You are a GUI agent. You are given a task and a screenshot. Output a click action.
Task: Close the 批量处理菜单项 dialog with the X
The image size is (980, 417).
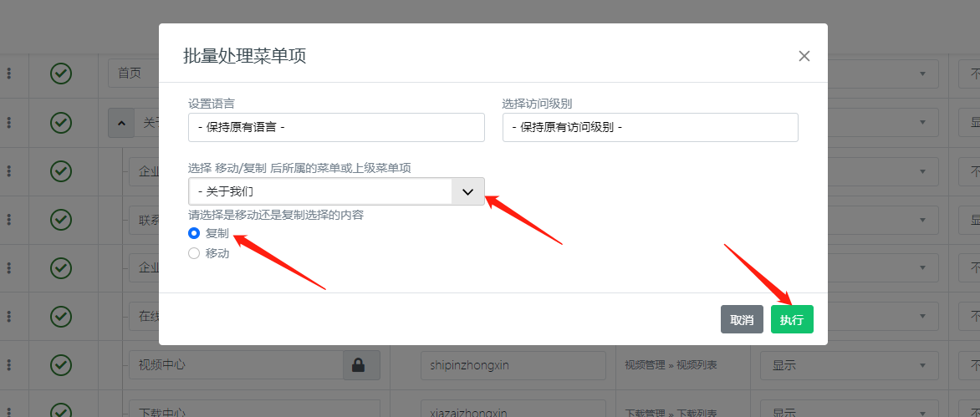click(x=804, y=56)
